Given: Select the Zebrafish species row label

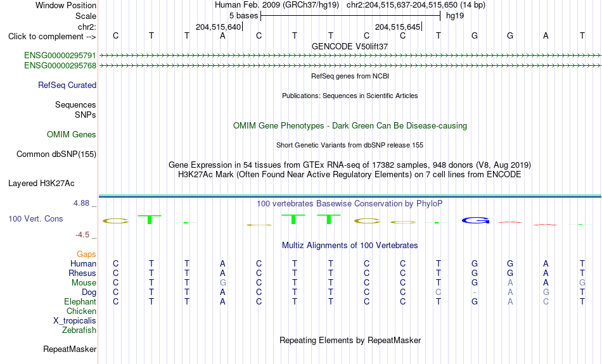Looking at the screenshot, I should tap(79, 330).
